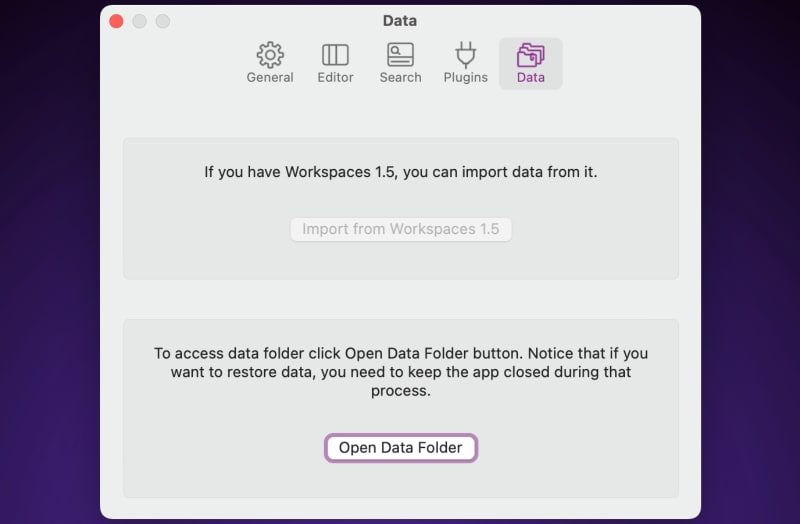
Task: Go to the Search tab label
Action: pos(401,78)
